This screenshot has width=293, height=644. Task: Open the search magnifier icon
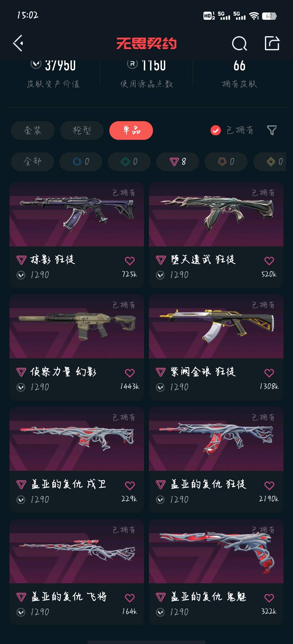point(239,43)
